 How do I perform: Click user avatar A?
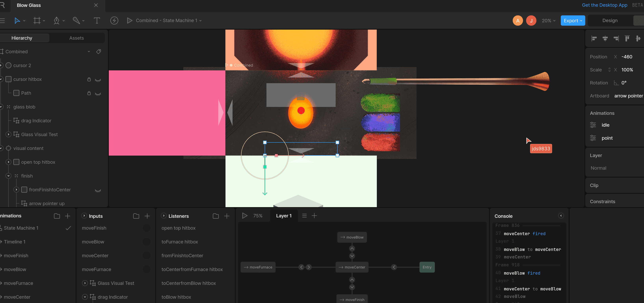point(518,21)
